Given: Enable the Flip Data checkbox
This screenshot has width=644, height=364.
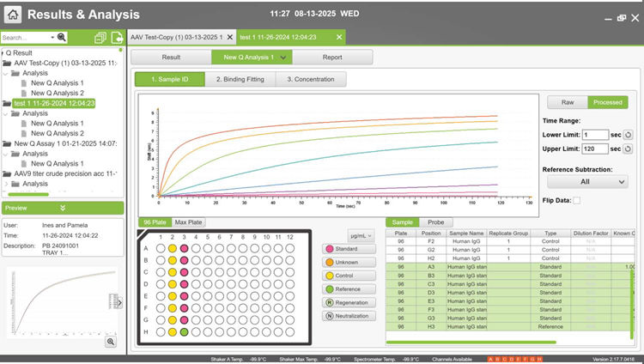Looking at the screenshot, I should 576,201.
